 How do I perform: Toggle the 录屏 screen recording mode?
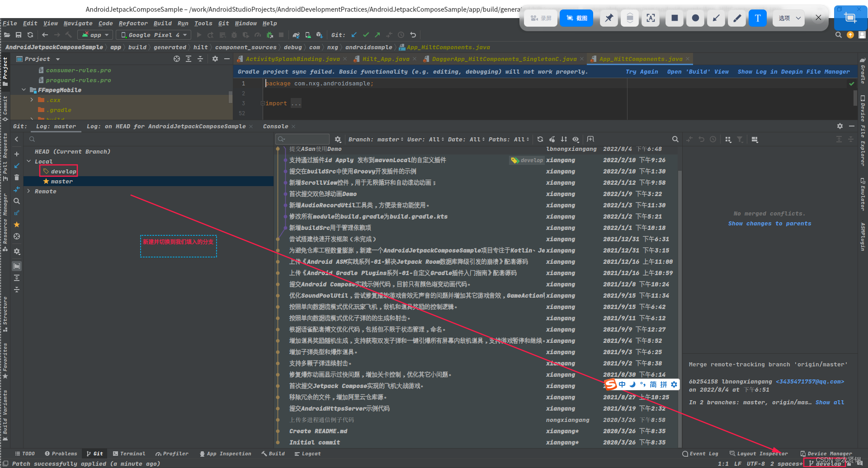(x=541, y=18)
